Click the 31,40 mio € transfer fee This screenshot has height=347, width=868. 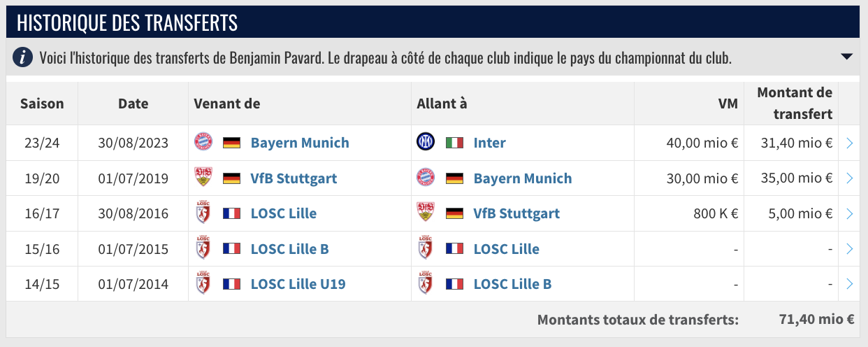click(x=796, y=143)
